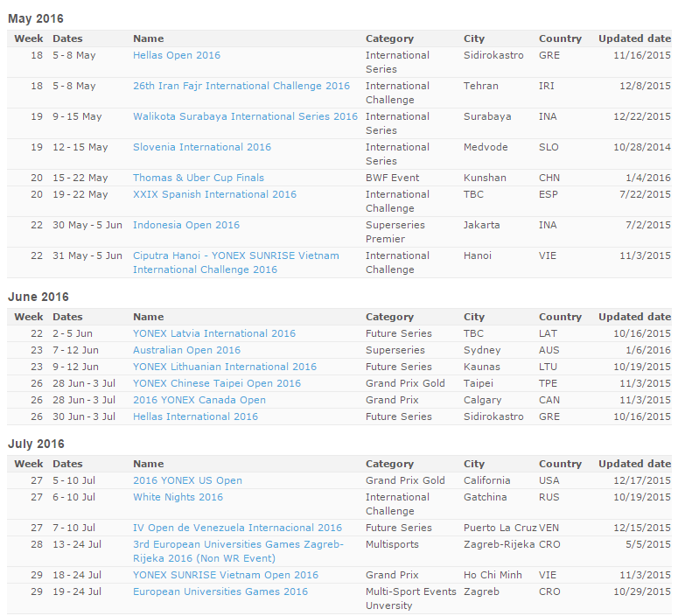Open Walikota Surabaya International Series 2016 link
The image size is (678, 616).
(x=245, y=116)
